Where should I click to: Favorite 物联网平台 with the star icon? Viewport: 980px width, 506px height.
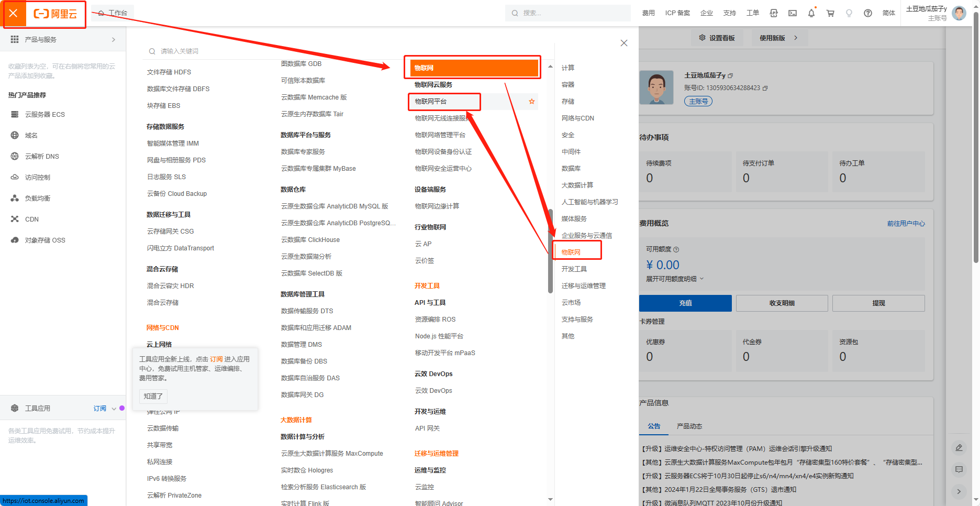coord(532,102)
